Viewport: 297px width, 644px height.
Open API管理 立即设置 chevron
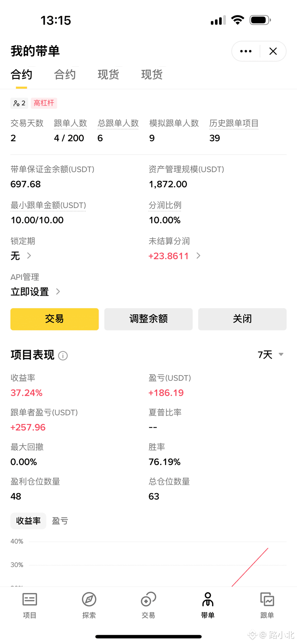point(58,292)
